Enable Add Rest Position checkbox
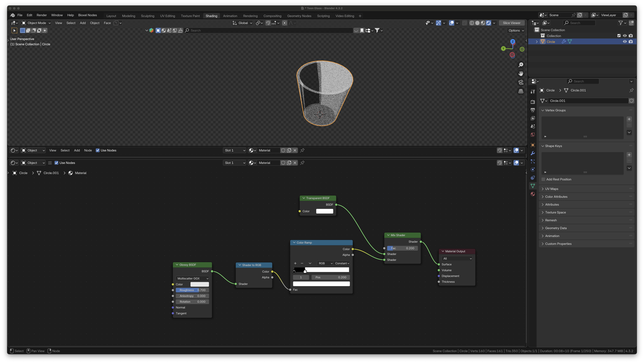The width and height of the screenshot is (644, 363). click(543, 179)
